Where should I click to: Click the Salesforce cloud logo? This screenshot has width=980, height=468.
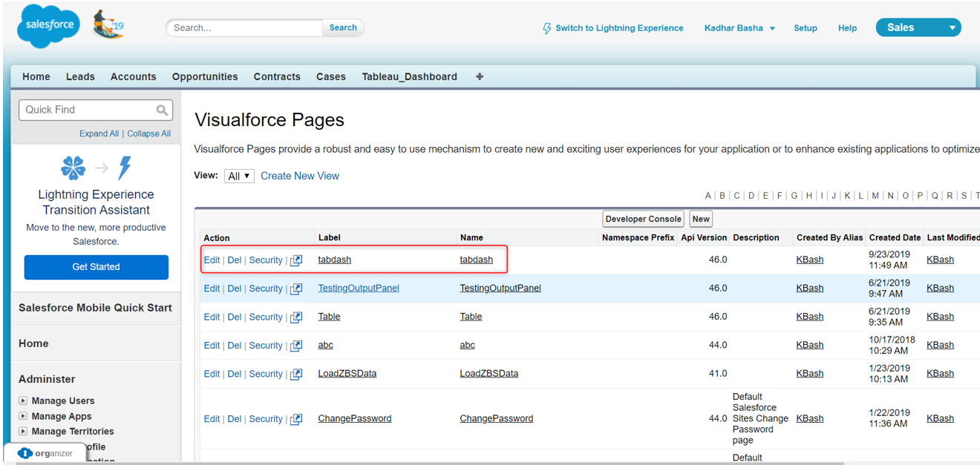(48, 25)
